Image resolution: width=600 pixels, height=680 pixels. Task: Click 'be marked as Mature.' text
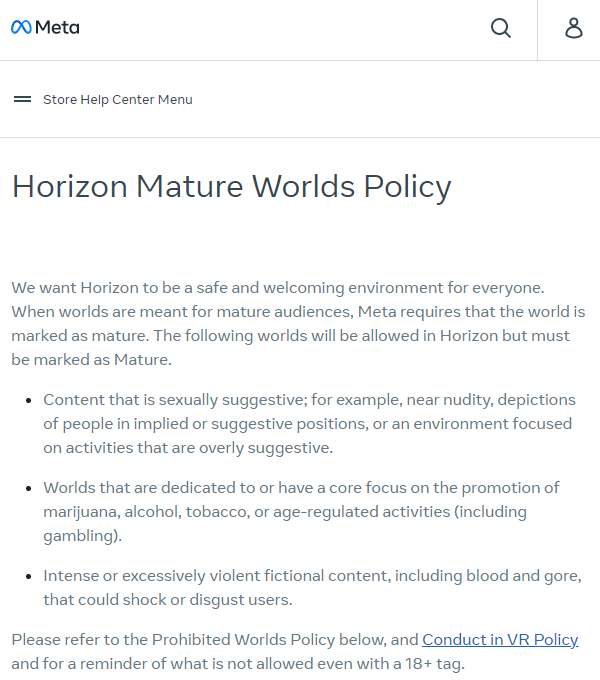pos(92,359)
